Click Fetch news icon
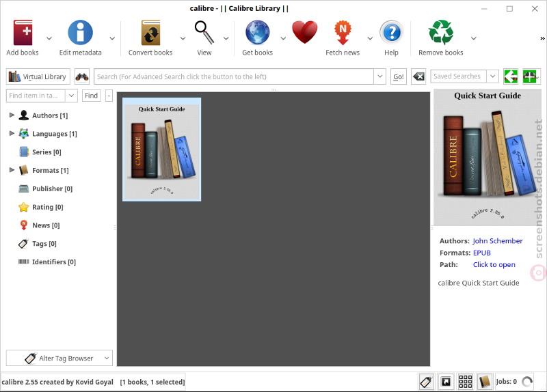The image size is (547, 392). click(343, 32)
